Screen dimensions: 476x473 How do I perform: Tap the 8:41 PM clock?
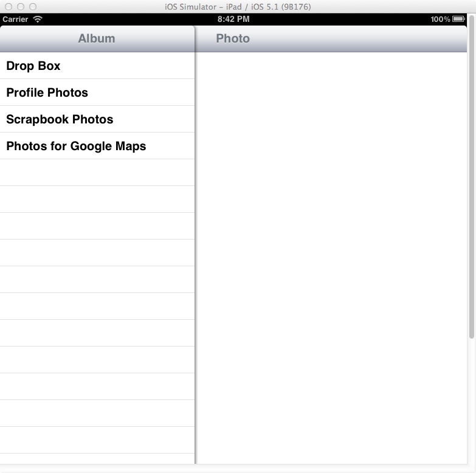[x=233, y=19]
